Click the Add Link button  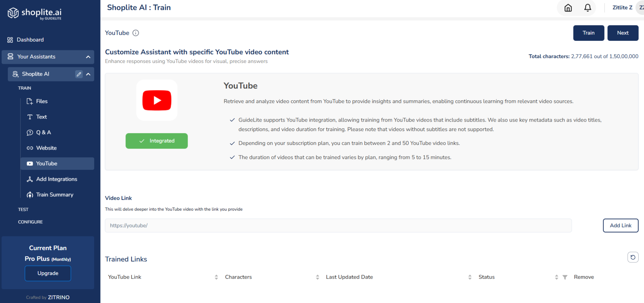coord(621,226)
